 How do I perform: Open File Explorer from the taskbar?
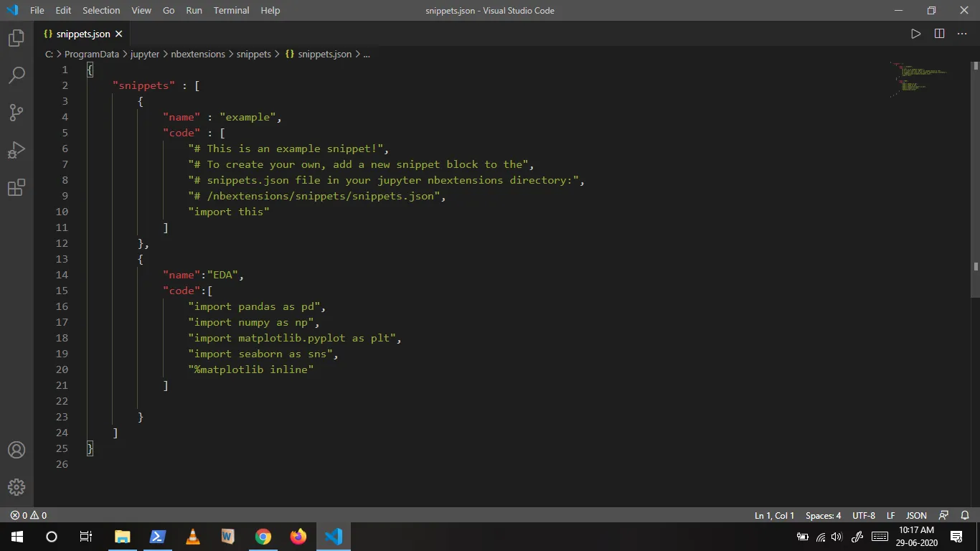123,537
